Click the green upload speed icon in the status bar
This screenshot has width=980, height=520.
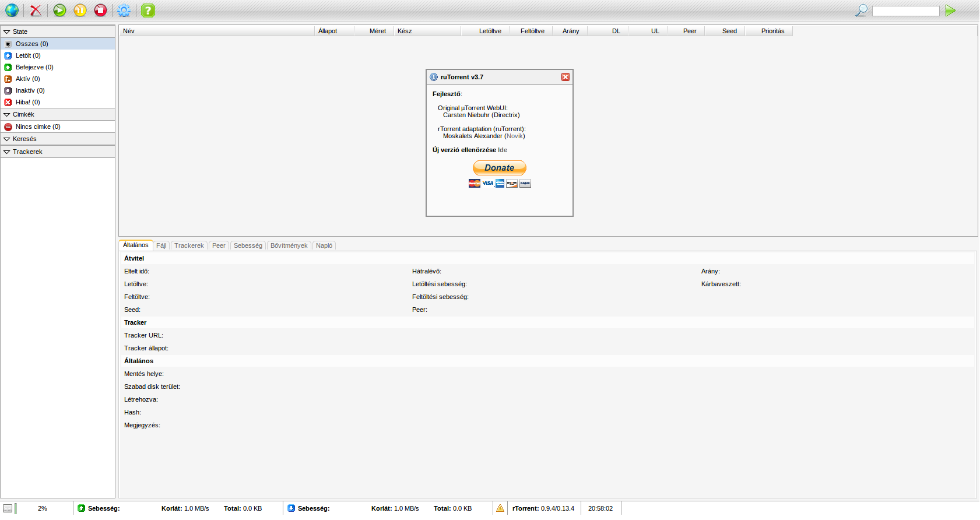(82, 508)
